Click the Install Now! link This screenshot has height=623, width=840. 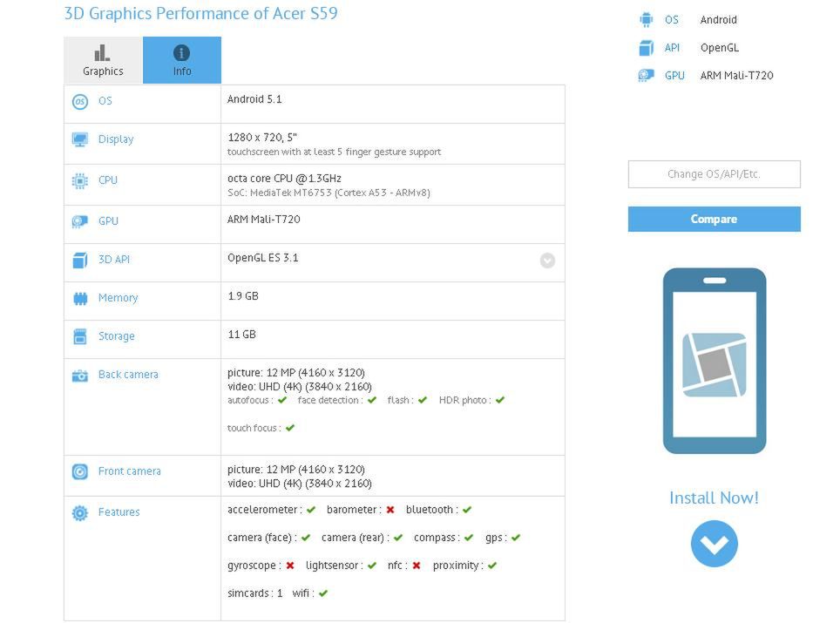click(x=715, y=498)
